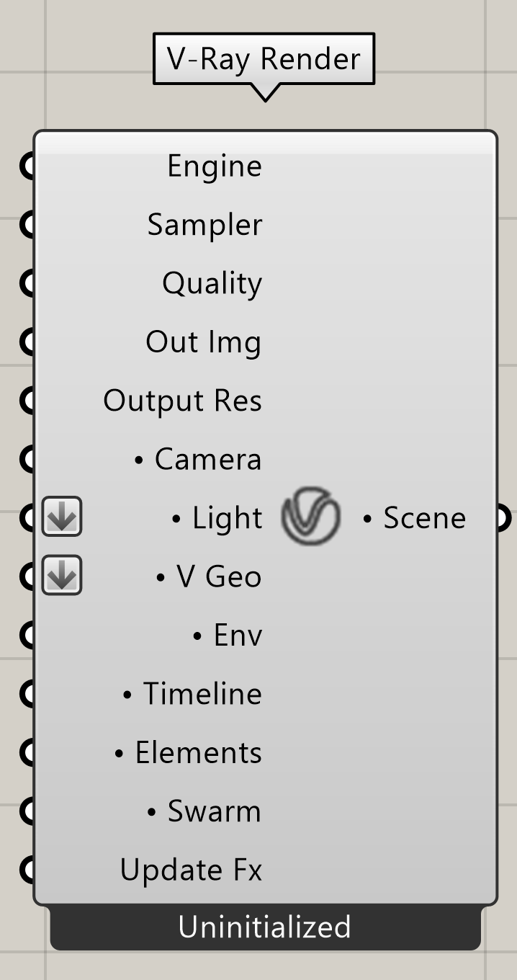
Task: Click the Sampler input grip
Action: 27,225
